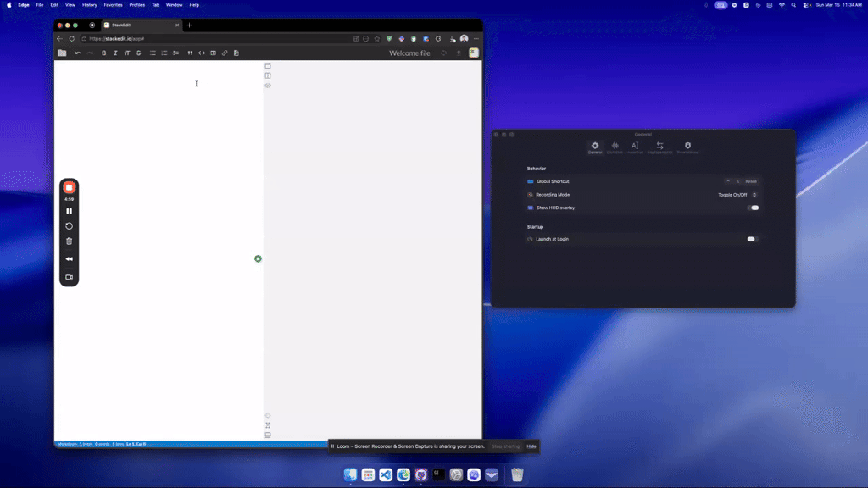This screenshot has height=488, width=868.
Task: Insert an image in StackEdit
Action: (236, 53)
